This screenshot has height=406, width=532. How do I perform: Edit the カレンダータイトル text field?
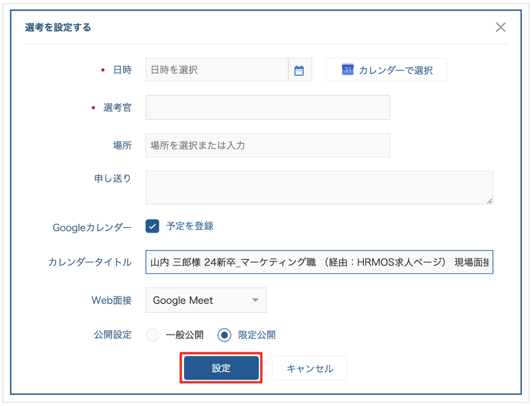[318, 262]
